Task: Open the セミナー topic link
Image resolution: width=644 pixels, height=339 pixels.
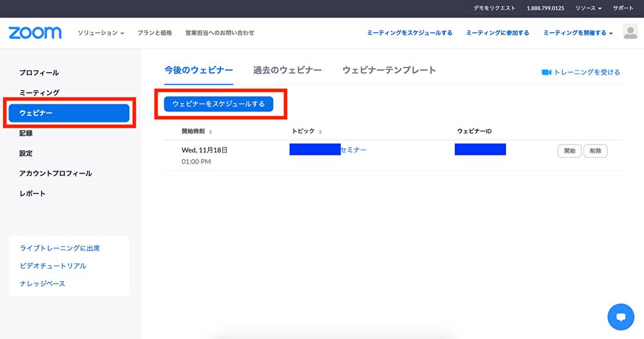Action: [x=354, y=150]
